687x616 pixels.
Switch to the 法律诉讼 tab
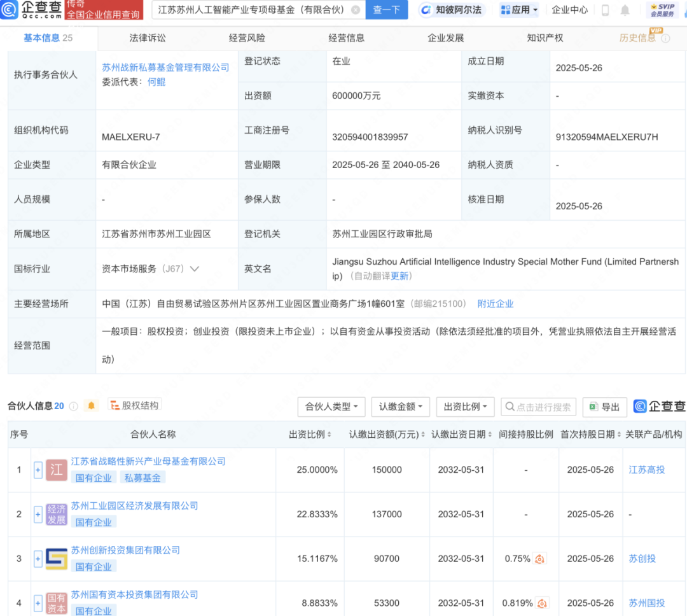(x=148, y=38)
